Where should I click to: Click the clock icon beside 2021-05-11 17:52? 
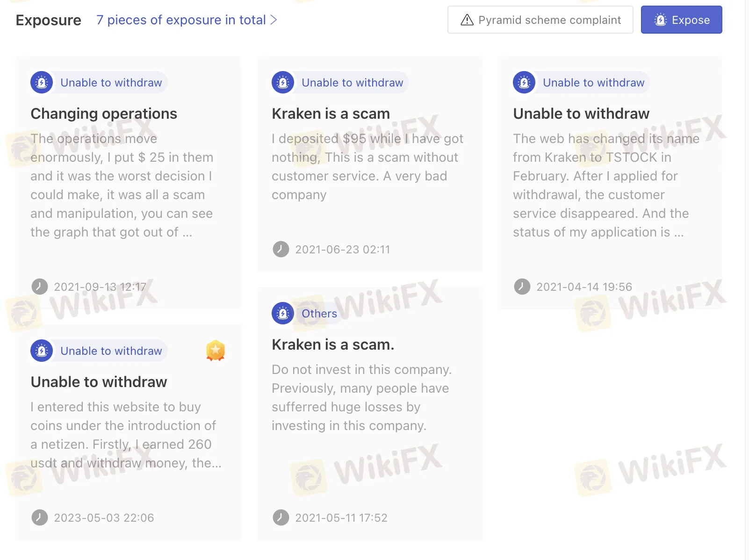point(281,517)
